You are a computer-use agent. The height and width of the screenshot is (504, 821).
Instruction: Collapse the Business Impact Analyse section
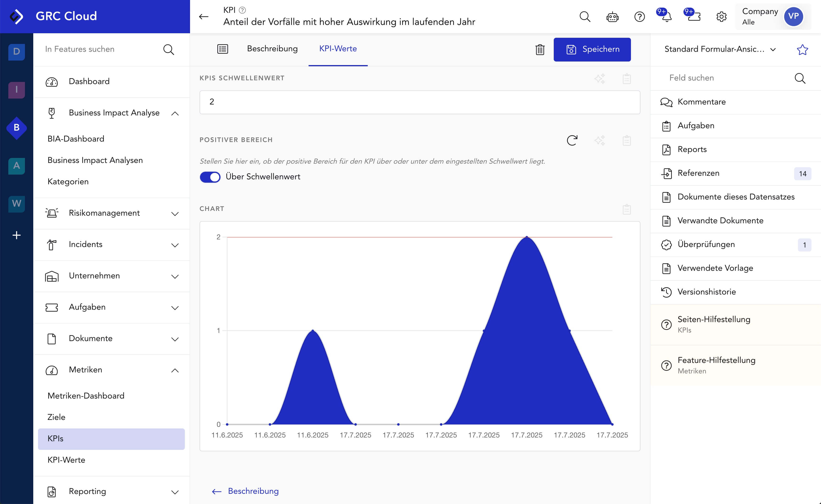pyautogui.click(x=175, y=113)
